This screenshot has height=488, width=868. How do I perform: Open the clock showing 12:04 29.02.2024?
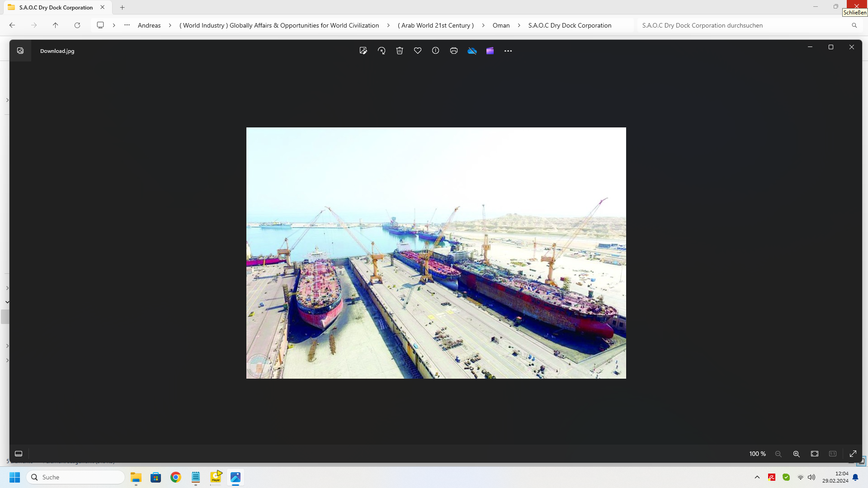(x=835, y=477)
